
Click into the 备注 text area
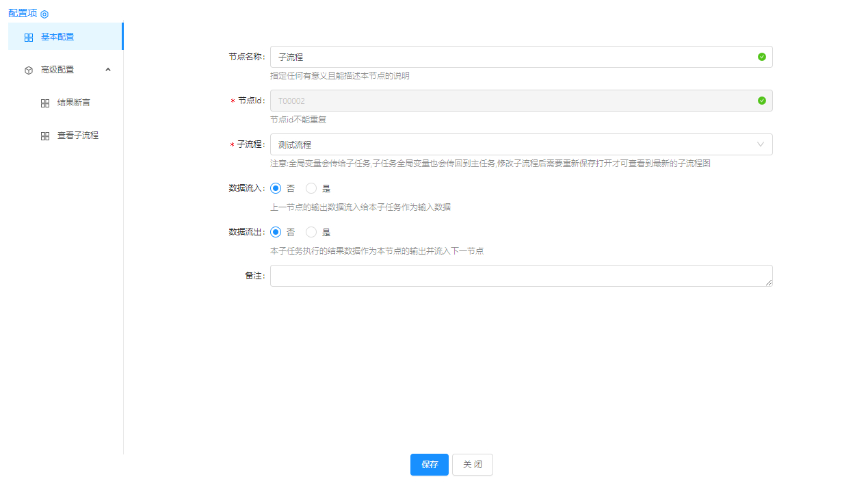(521, 276)
